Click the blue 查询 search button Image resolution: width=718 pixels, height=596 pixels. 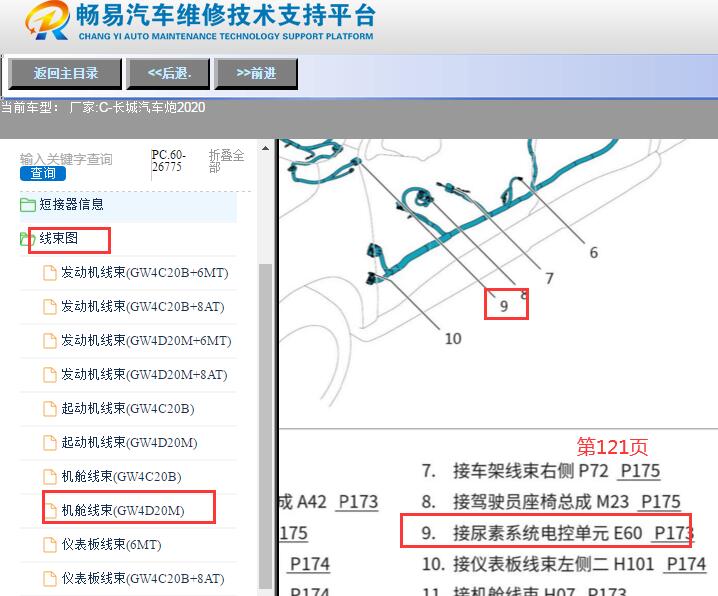(x=43, y=173)
